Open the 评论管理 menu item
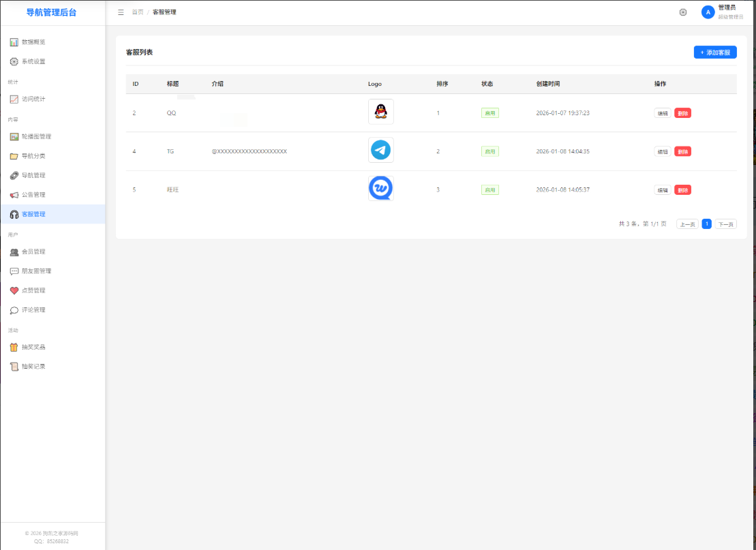Image resolution: width=756 pixels, height=550 pixels. 33,310
